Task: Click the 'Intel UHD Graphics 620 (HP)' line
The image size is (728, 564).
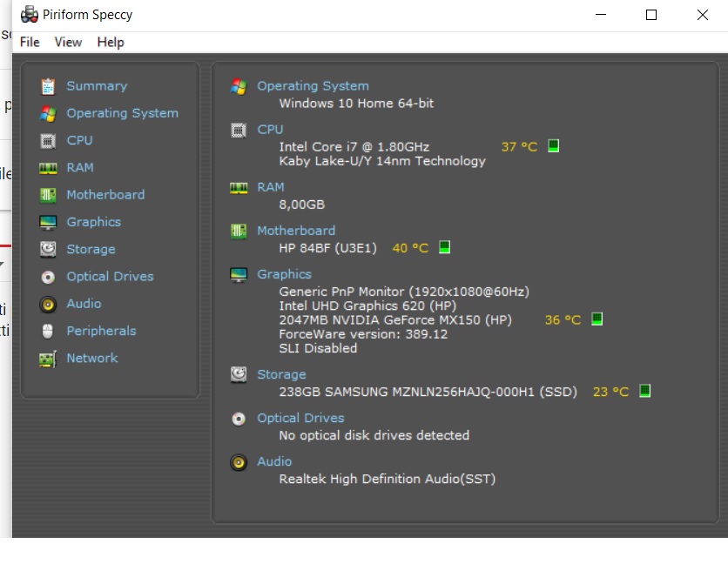Action: tap(367, 305)
